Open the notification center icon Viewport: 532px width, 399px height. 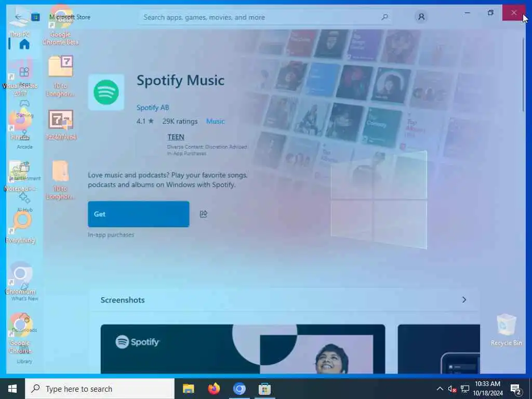[x=516, y=390]
